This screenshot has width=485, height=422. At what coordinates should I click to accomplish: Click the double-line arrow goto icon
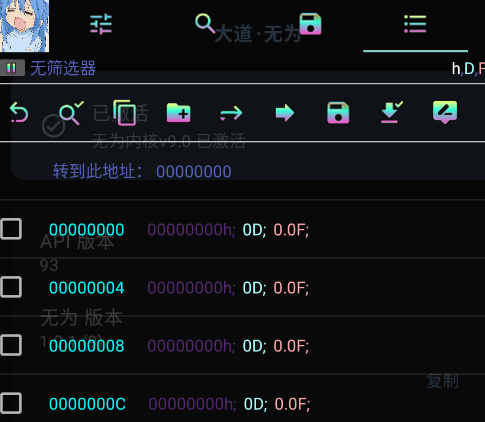[x=231, y=113]
